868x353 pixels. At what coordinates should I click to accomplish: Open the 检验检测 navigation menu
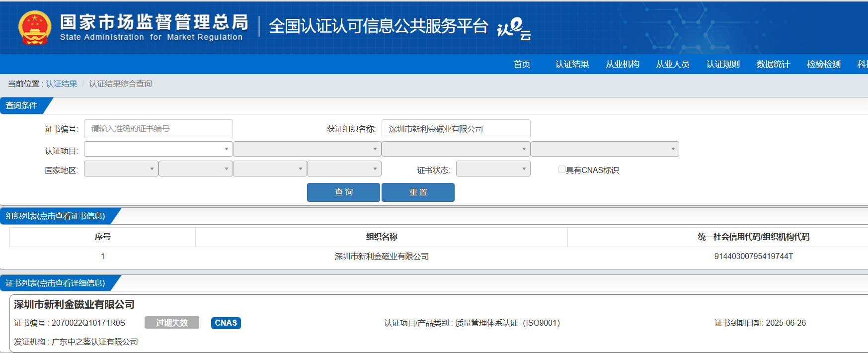[823, 64]
